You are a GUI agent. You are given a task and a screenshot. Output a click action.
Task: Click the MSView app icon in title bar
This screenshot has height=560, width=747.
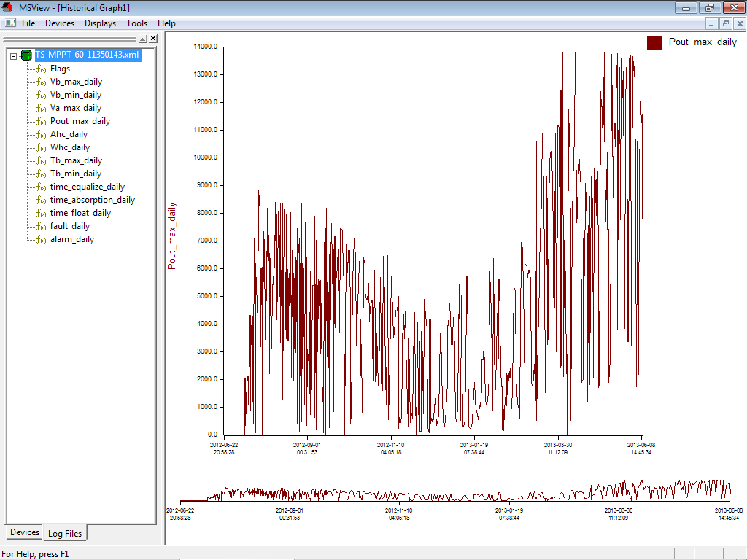tap(7, 7)
